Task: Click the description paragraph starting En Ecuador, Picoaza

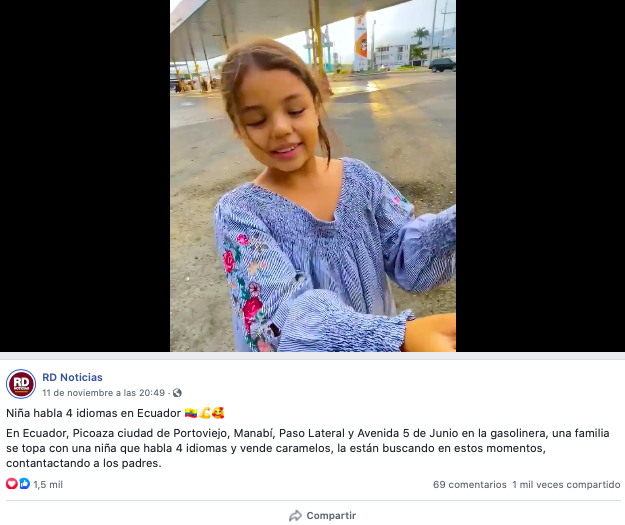Action: click(308, 448)
